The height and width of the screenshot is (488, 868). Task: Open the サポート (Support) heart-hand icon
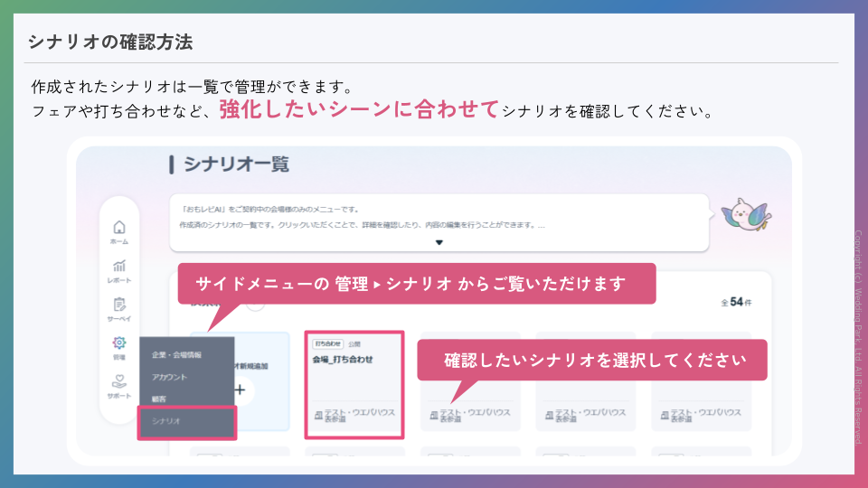coord(118,385)
